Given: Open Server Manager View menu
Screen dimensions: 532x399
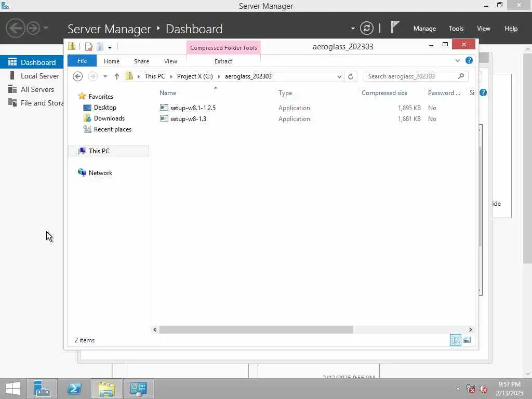Looking at the screenshot, I should click(484, 29).
